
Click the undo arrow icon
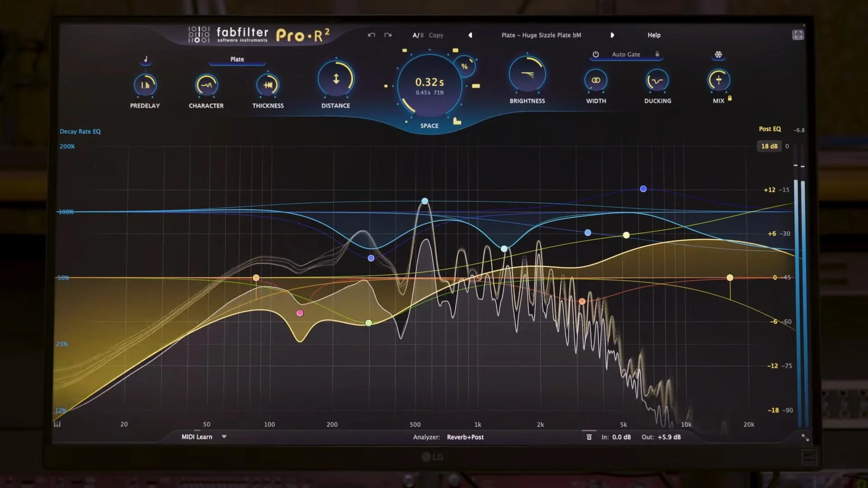371,35
